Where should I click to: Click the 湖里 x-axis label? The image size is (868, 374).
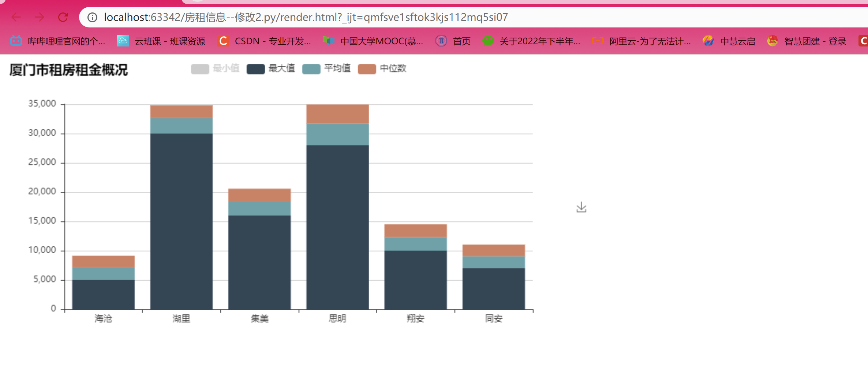tap(182, 319)
